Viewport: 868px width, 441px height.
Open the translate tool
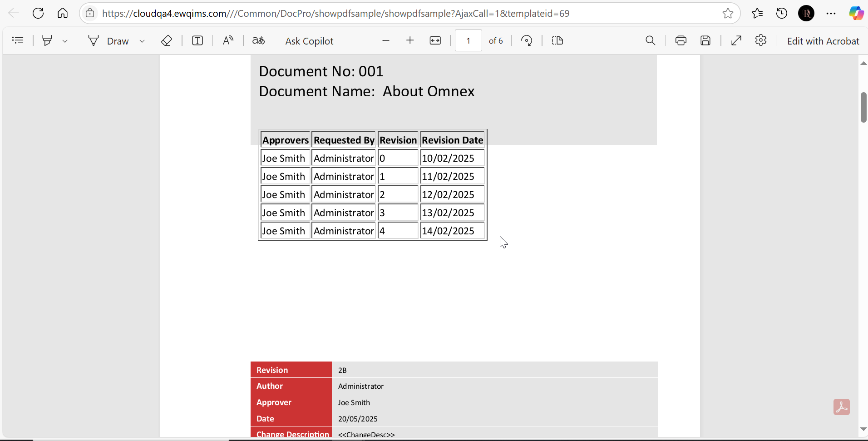point(258,40)
